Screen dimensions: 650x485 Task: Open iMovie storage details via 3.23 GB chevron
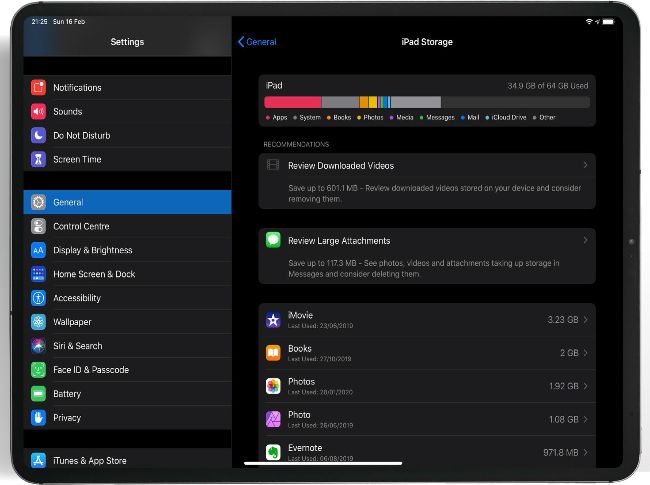(x=585, y=320)
